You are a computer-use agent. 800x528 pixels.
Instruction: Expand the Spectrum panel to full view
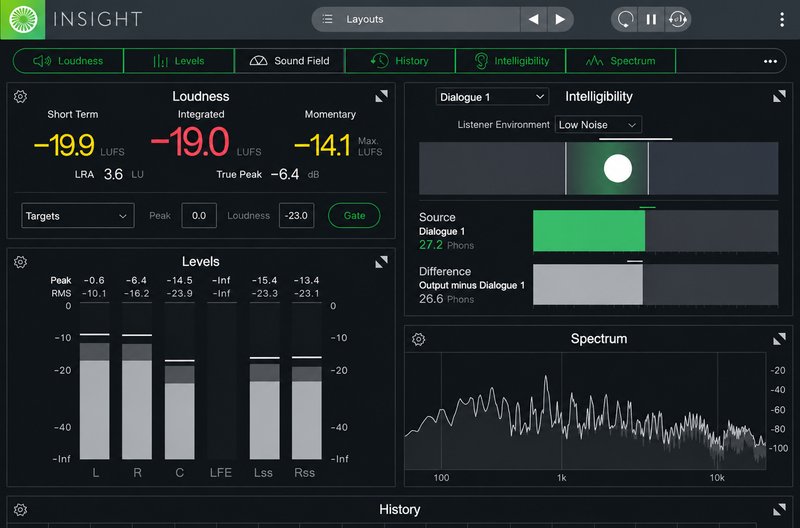click(779, 339)
